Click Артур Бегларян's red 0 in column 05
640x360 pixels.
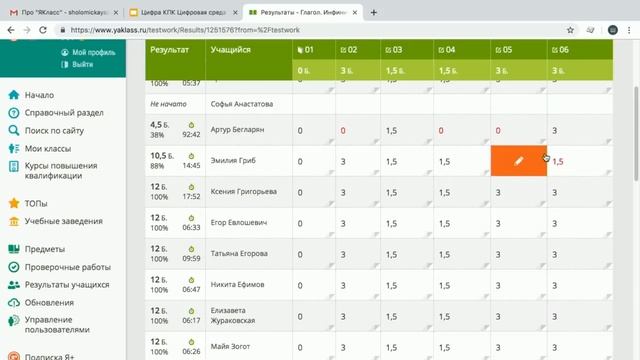coord(498,131)
